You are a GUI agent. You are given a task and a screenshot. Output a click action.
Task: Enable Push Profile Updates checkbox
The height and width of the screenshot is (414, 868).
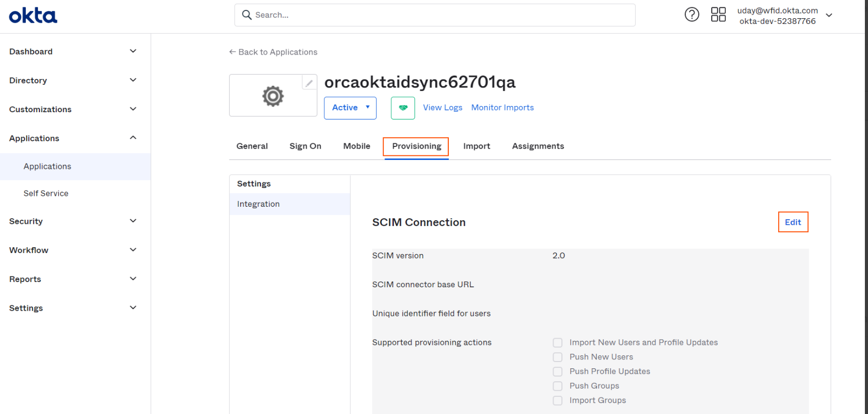point(558,372)
